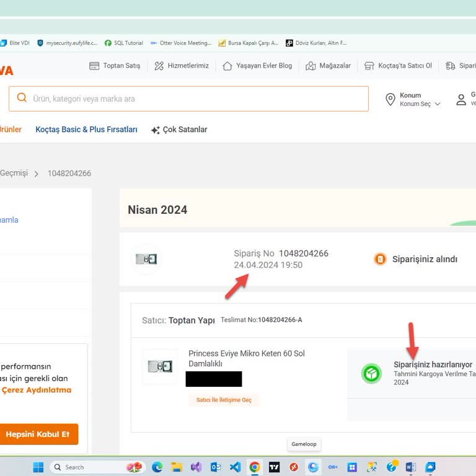
Task: Open File Explorer from taskbar
Action: click(x=177, y=467)
